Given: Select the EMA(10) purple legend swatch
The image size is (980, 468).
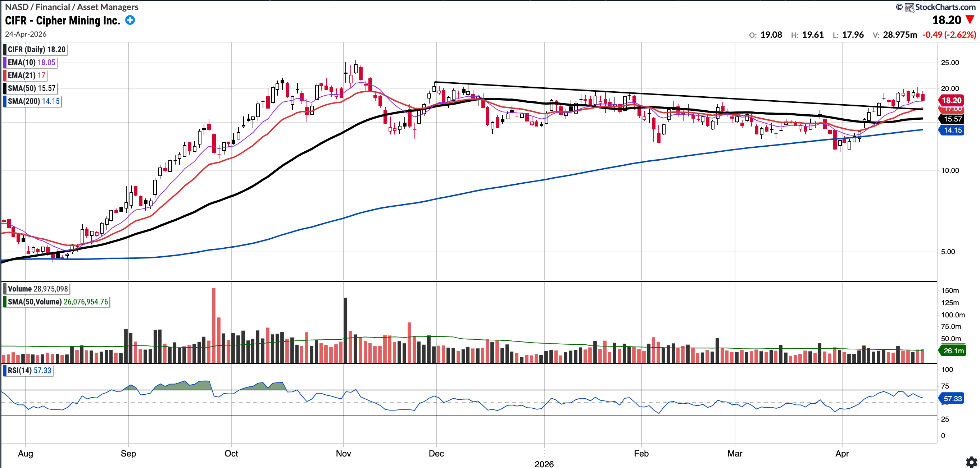Looking at the screenshot, I should coord(5,62).
